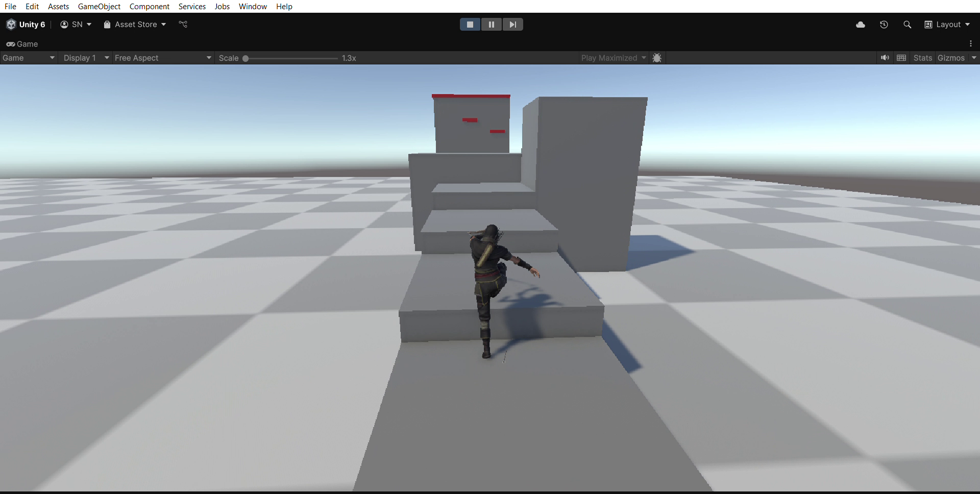980x494 pixels.
Task: Click the search magnifier icon
Action: coord(907,24)
